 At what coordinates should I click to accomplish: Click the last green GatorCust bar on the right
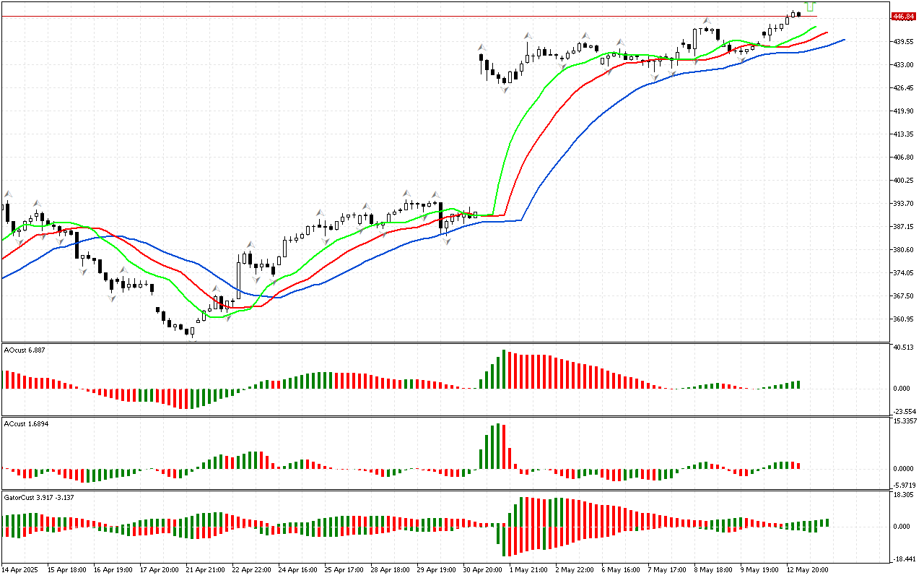(x=826, y=522)
